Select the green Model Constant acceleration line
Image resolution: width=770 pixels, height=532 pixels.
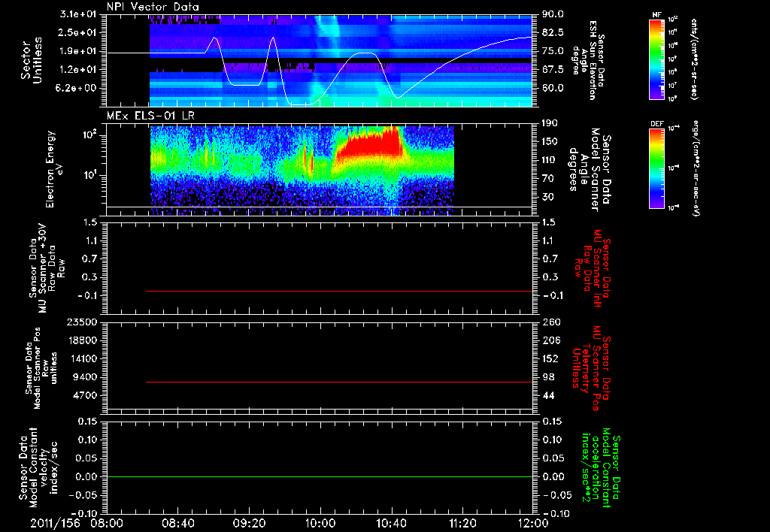coord(319,476)
